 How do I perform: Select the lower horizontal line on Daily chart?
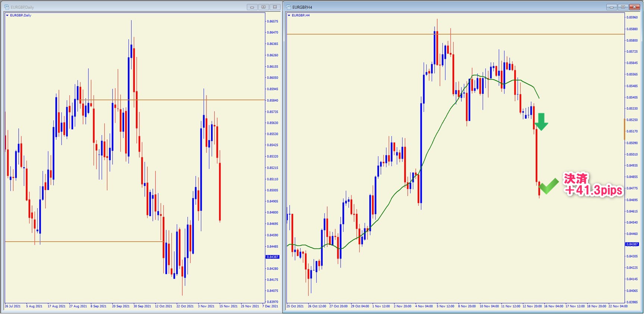click(x=84, y=242)
